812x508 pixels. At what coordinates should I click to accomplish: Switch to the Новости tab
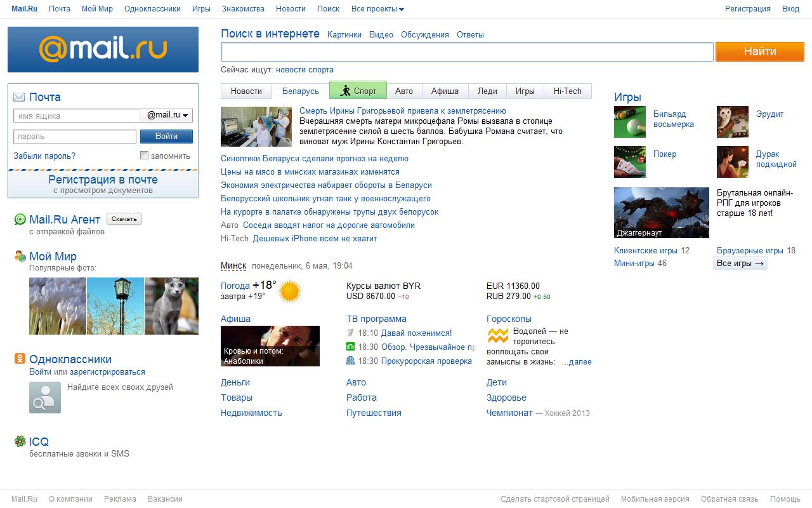tap(246, 91)
